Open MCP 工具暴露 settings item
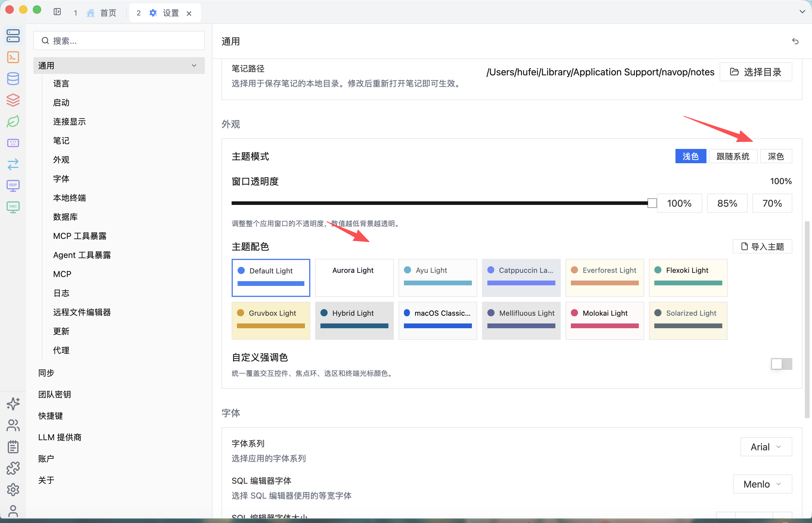 tap(80, 236)
